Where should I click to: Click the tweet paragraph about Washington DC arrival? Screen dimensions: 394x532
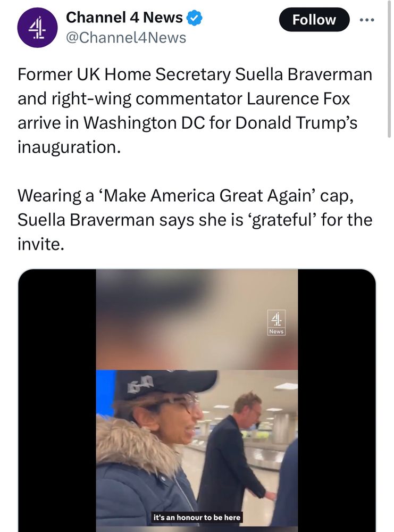[195, 111]
